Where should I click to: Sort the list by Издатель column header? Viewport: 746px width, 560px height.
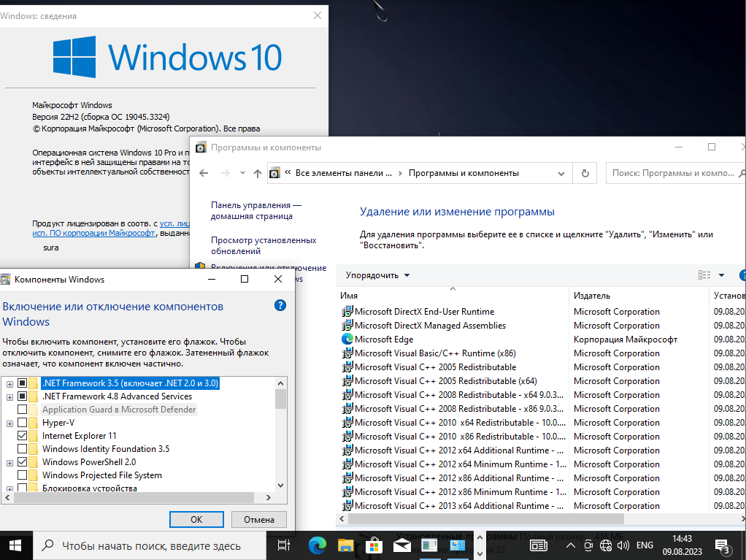click(592, 296)
